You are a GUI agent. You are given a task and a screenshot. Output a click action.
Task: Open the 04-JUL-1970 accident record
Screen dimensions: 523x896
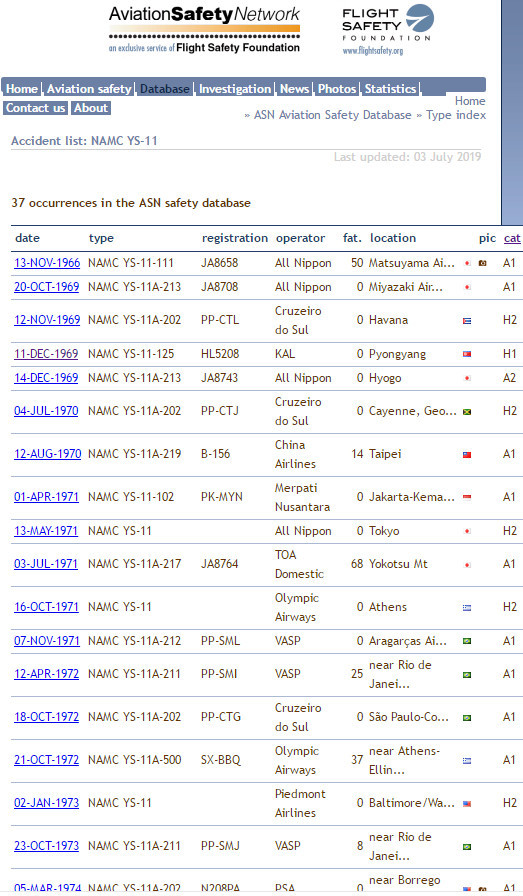[x=46, y=411]
